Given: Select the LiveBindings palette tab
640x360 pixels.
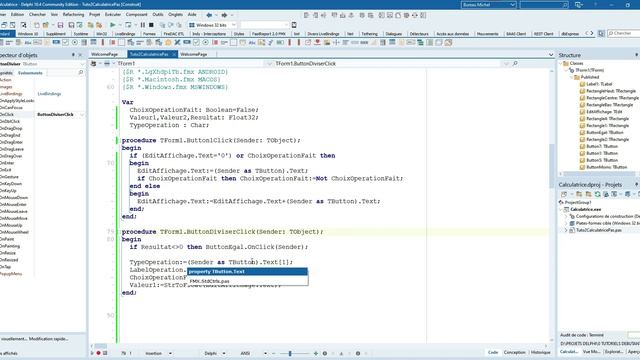Looking at the screenshot, I should coord(125,34).
